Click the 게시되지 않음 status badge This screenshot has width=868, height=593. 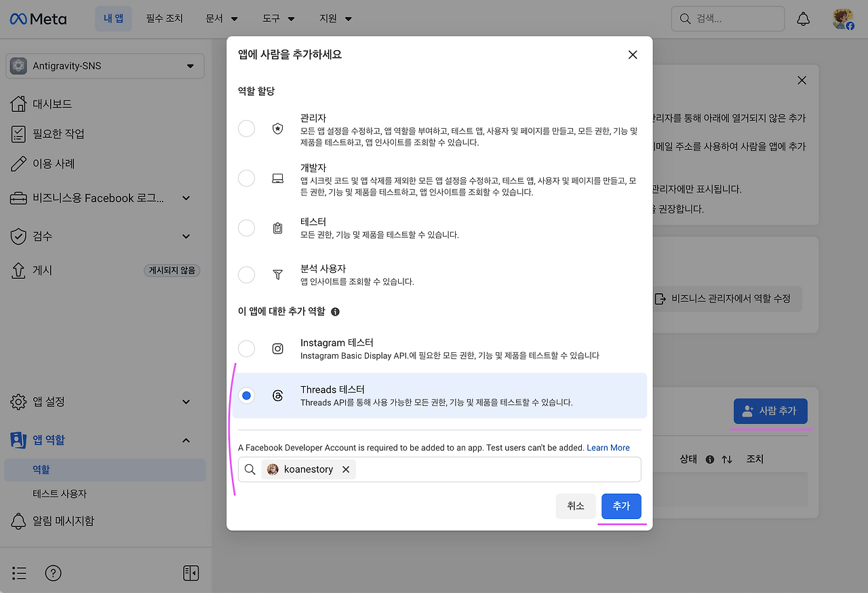(x=172, y=270)
